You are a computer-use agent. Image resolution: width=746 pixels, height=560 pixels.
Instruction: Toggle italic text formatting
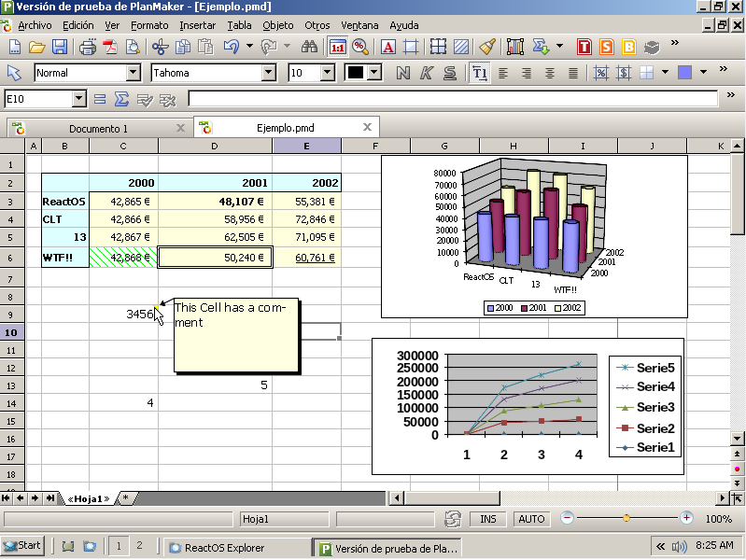427,72
